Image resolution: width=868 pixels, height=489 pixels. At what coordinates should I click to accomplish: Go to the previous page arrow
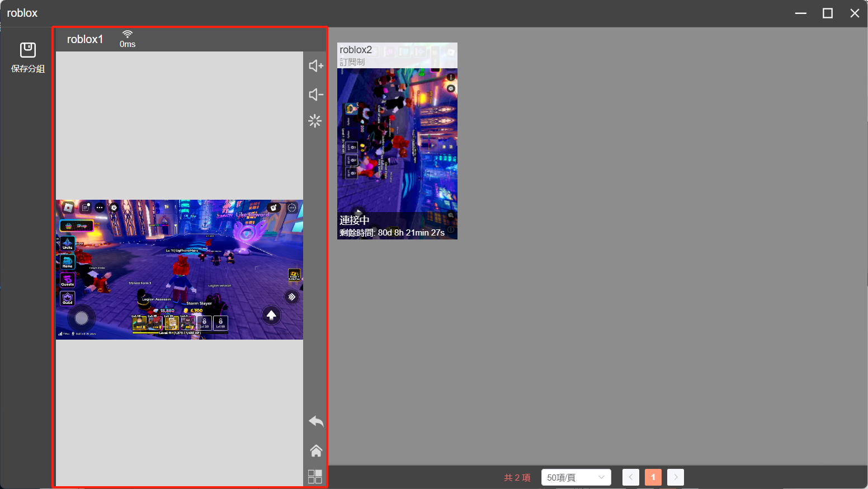point(631,477)
